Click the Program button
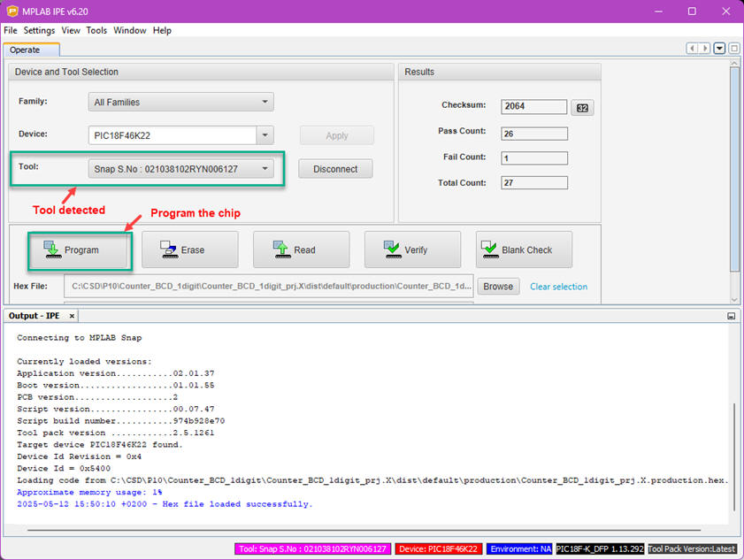 coord(80,250)
